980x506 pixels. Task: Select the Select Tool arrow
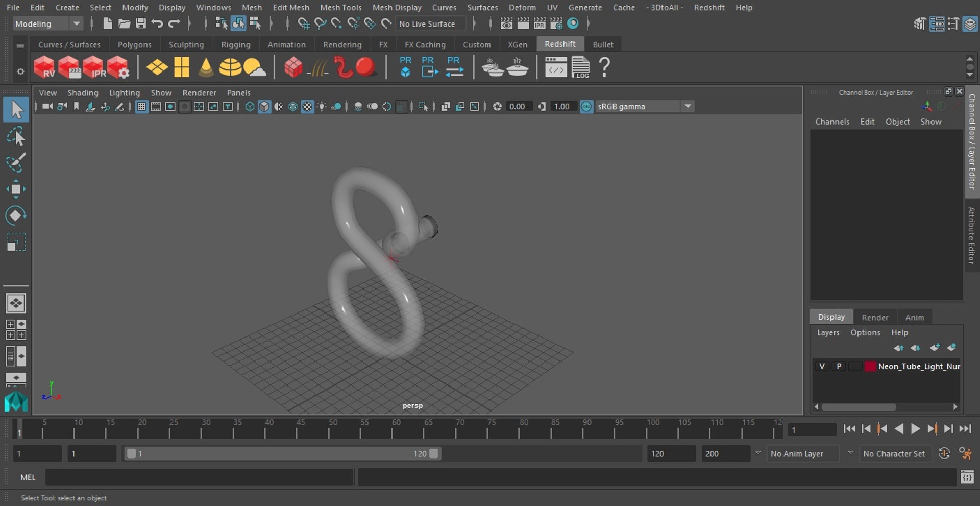pyautogui.click(x=16, y=109)
